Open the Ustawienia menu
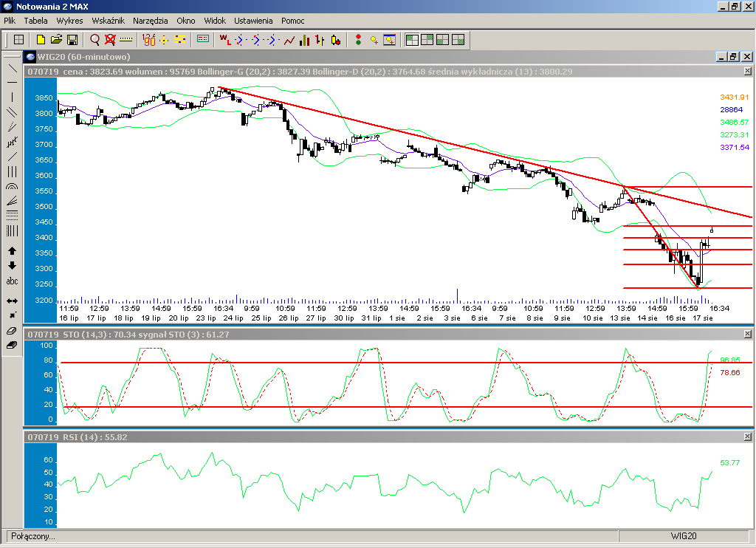Image resolution: width=756 pixels, height=548 pixels. [x=253, y=21]
